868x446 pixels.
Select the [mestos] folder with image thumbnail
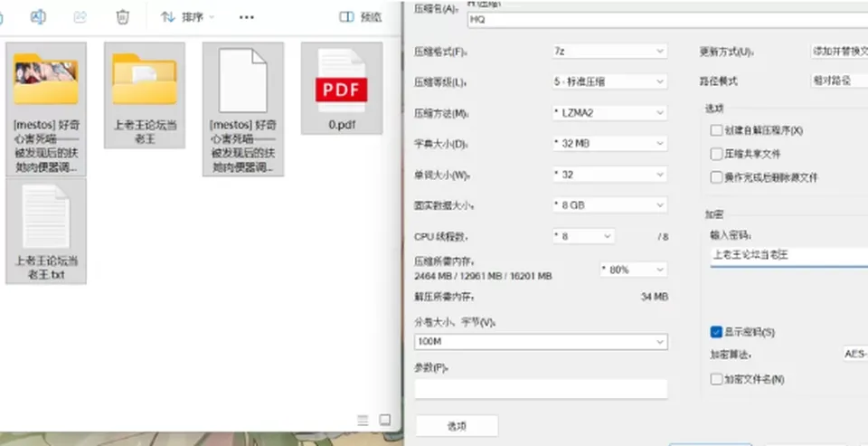46,109
